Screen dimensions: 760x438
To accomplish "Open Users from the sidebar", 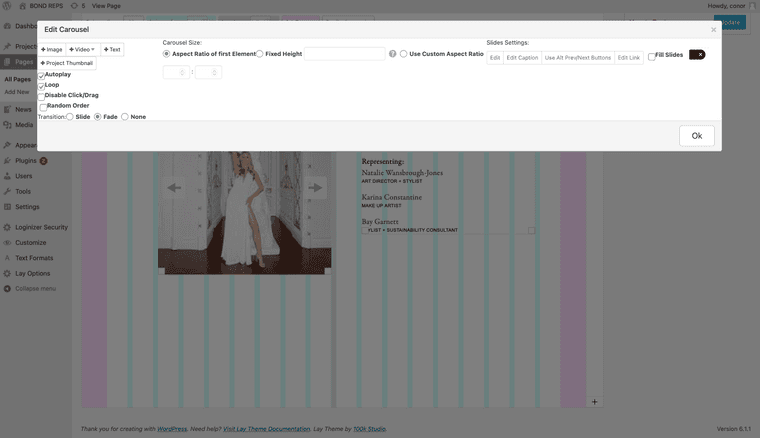I will [23, 175].
